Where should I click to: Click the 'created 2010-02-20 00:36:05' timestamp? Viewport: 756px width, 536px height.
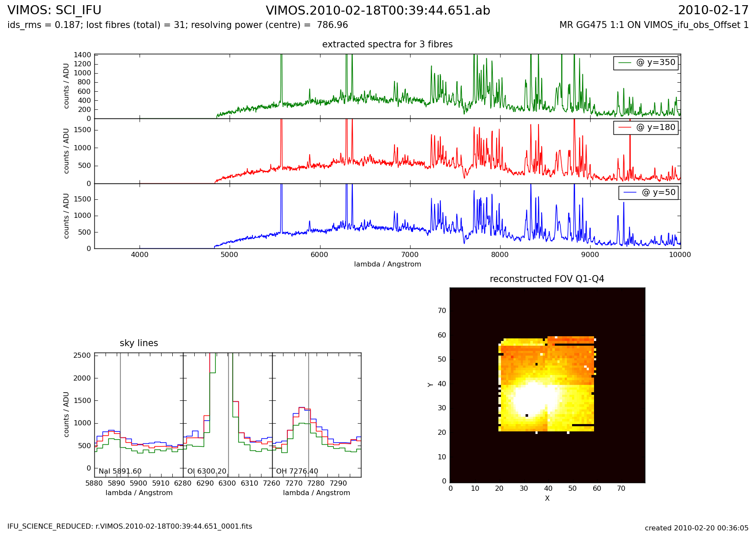point(697,528)
